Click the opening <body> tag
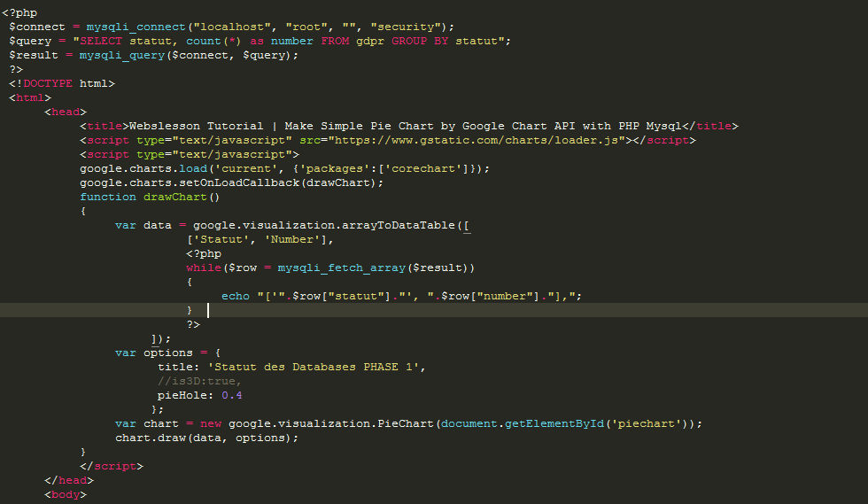The width and height of the screenshot is (868, 504). tap(66, 494)
